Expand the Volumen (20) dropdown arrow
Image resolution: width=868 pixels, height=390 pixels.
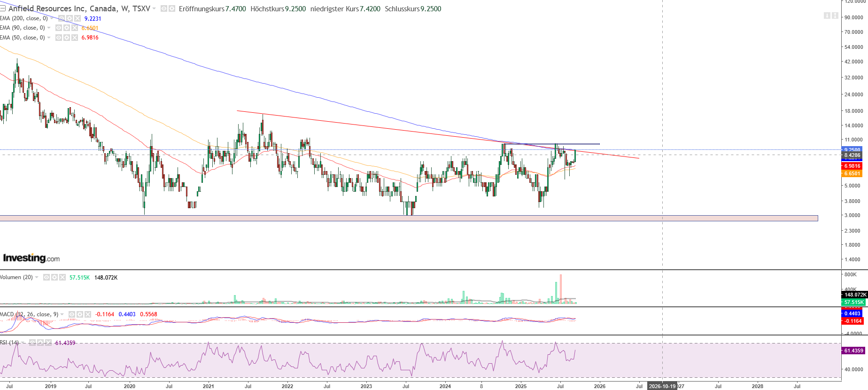tap(37, 277)
